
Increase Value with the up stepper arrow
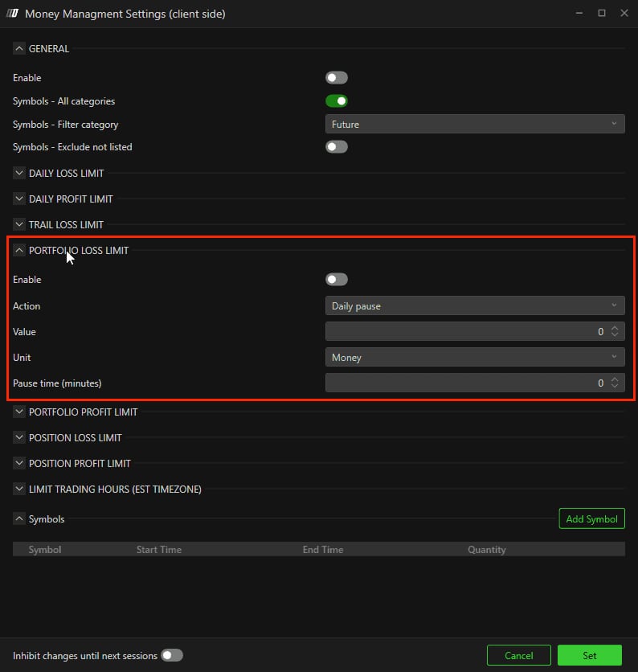pyautogui.click(x=615, y=328)
